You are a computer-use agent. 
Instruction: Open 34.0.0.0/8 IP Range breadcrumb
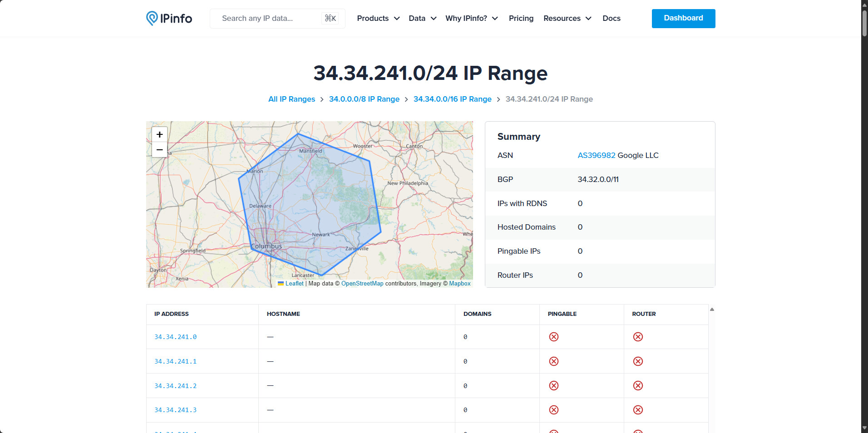[x=364, y=99]
